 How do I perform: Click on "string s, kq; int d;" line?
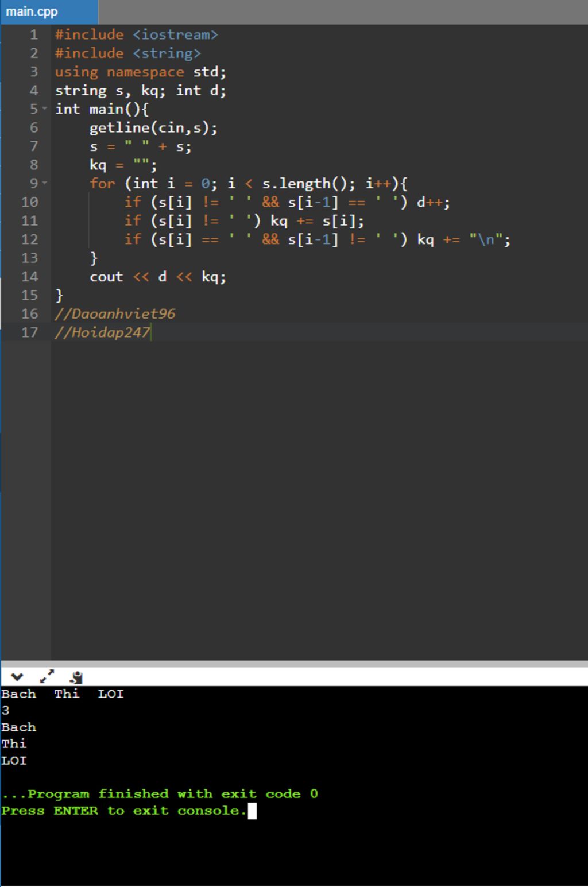[x=141, y=91]
